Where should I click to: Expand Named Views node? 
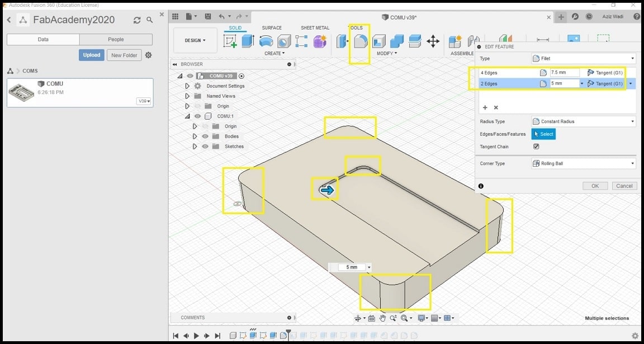(187, 96)
